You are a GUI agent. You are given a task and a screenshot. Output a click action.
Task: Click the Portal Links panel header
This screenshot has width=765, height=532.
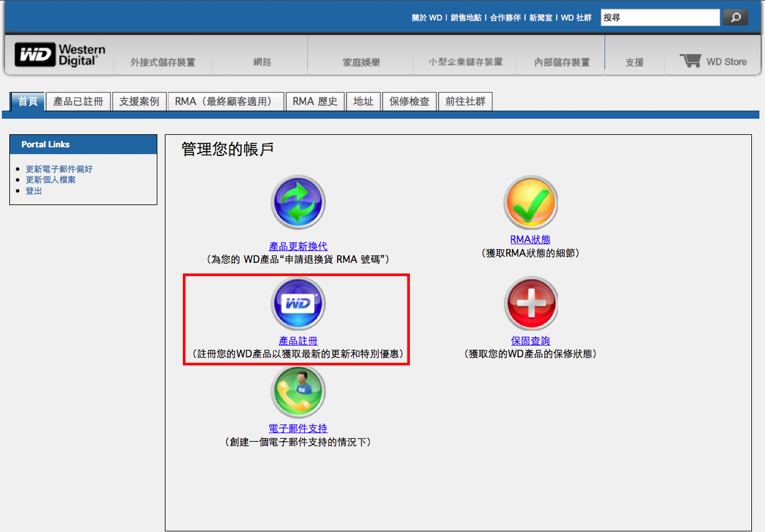click(83, 144)
